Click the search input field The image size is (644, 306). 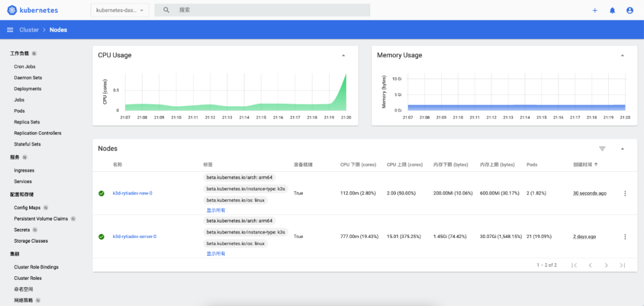[x=262, y=10]
